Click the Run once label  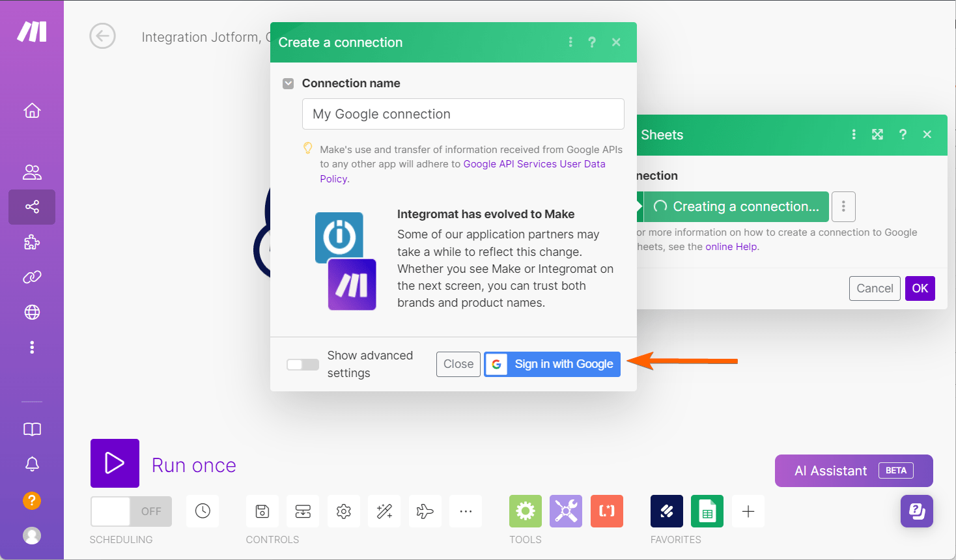[194, 466]
